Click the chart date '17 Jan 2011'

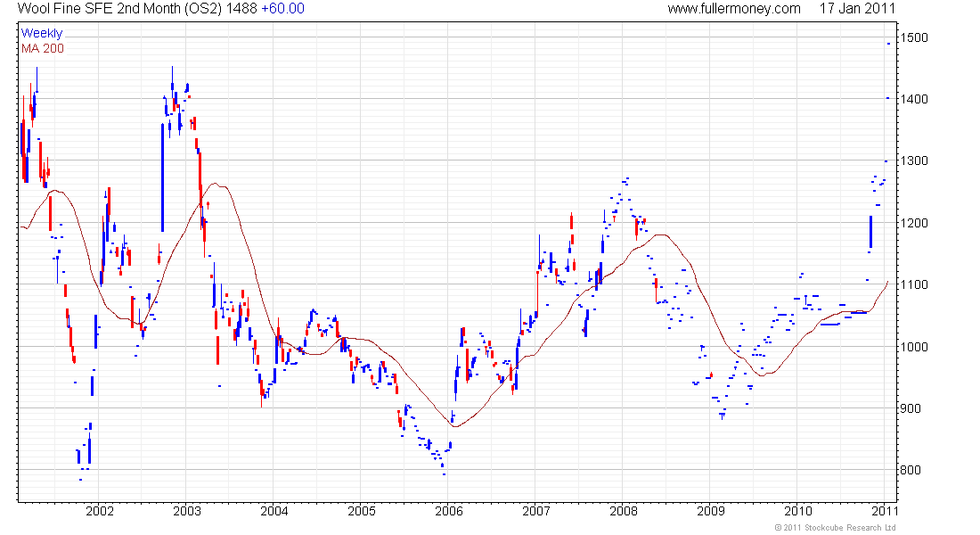857,9
